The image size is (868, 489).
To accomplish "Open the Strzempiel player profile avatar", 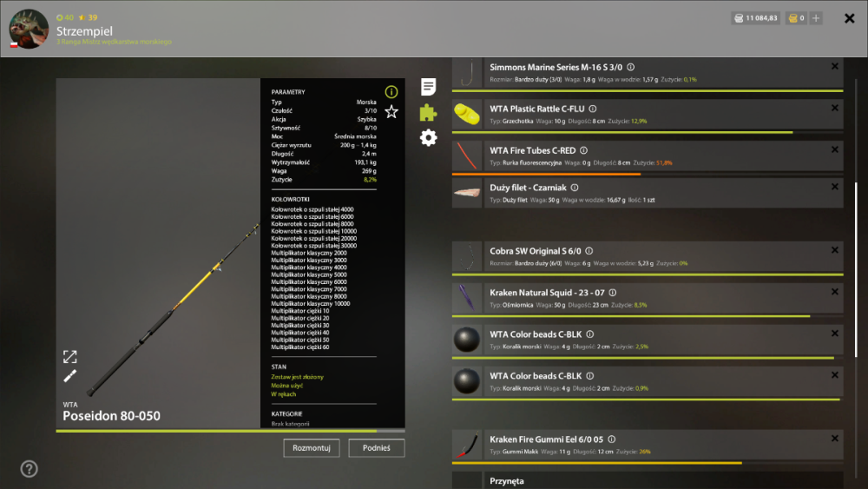I will pyautogui.click(x=29, y=29).
